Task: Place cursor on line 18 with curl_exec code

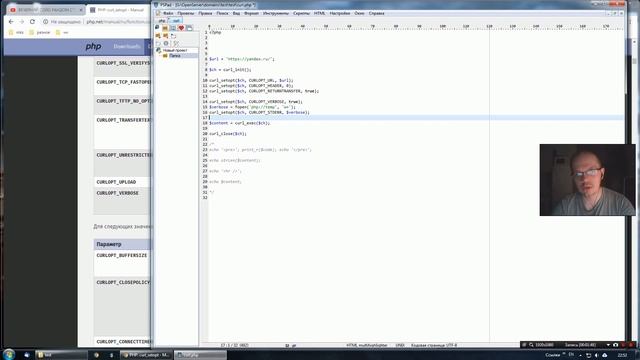Action: pyautogui.click(x=240, y=123)
